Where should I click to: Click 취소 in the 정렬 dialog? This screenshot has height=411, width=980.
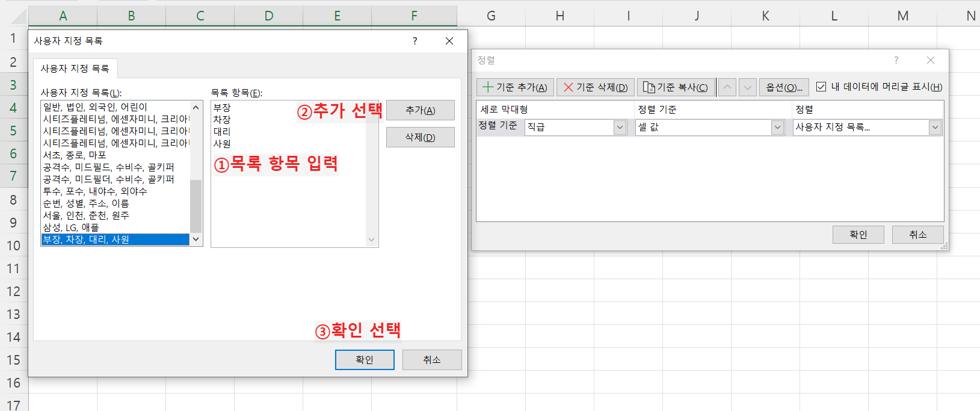pyautogui.click(x=918, y=235)
